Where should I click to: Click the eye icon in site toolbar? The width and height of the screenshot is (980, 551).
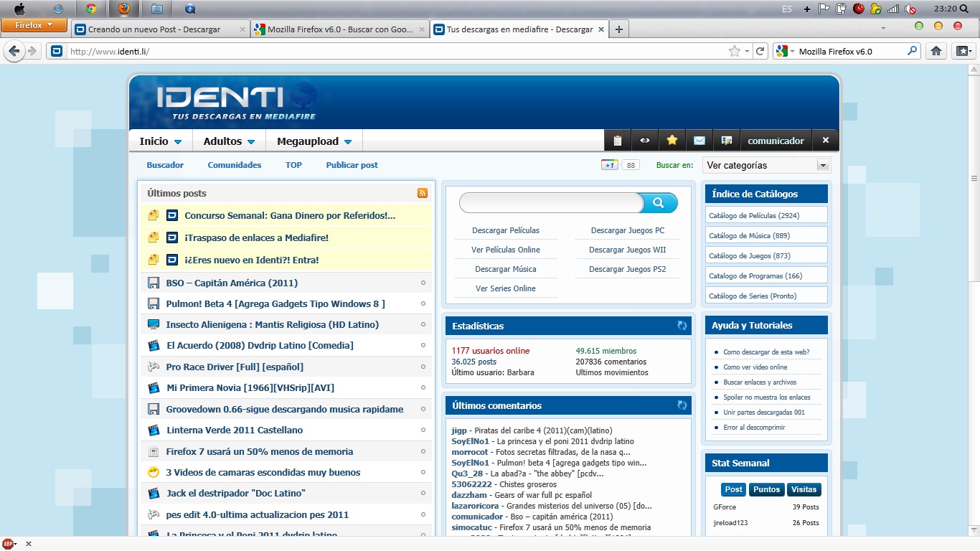[x=644, y=141]
